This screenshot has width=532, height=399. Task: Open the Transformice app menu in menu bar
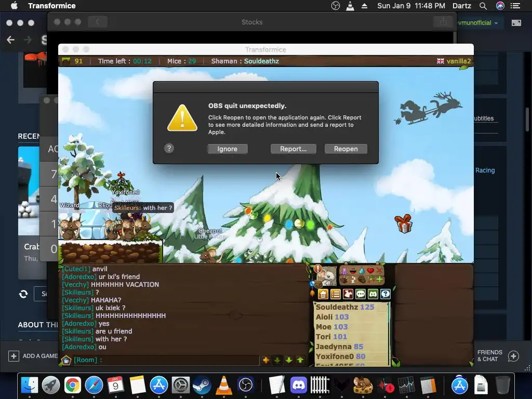tap(52, 6)
